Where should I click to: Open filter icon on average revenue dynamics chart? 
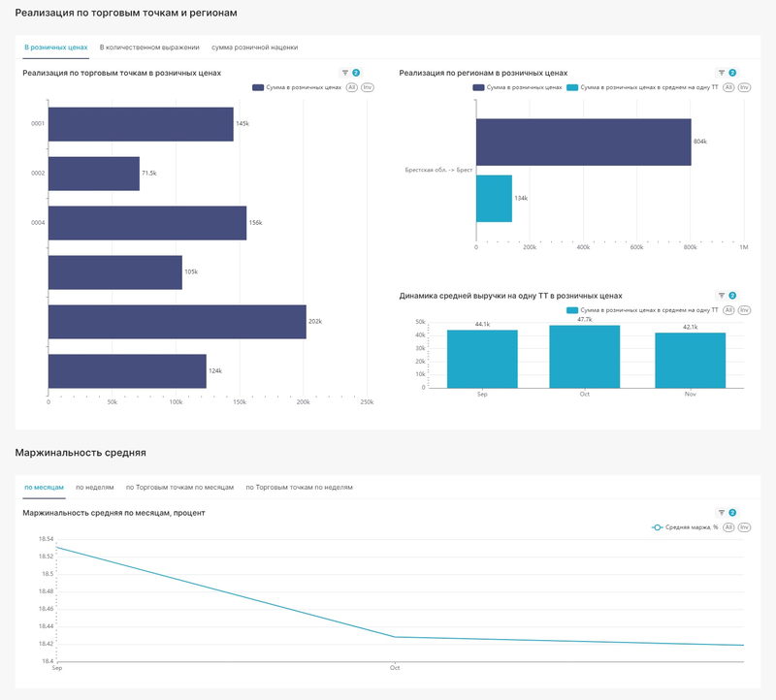[721, 296]
